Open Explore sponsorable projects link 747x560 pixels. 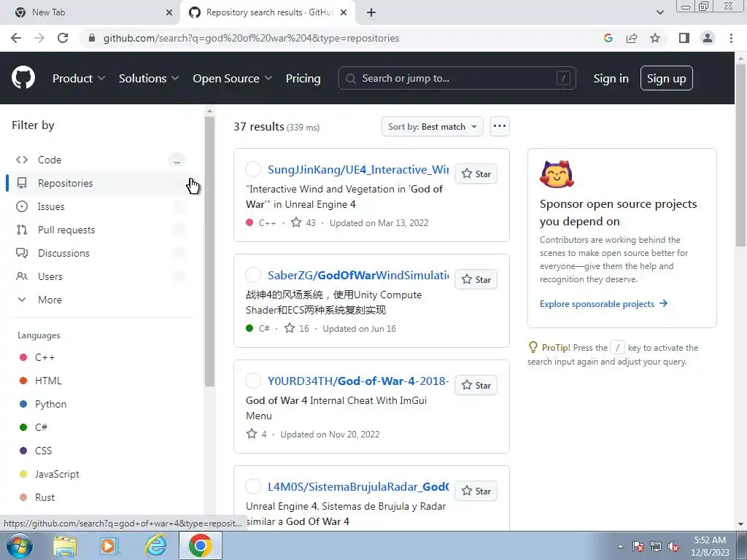[x=603, y=304]
